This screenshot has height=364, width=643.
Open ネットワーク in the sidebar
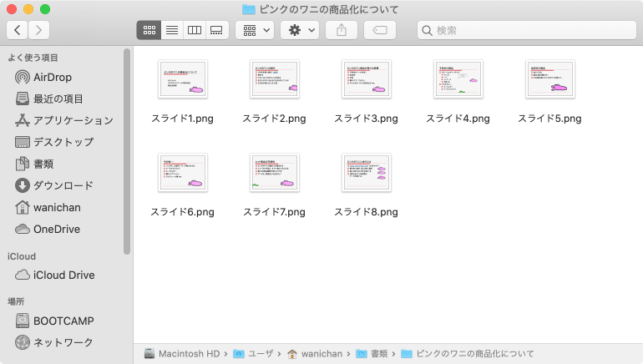coord(53,342)
